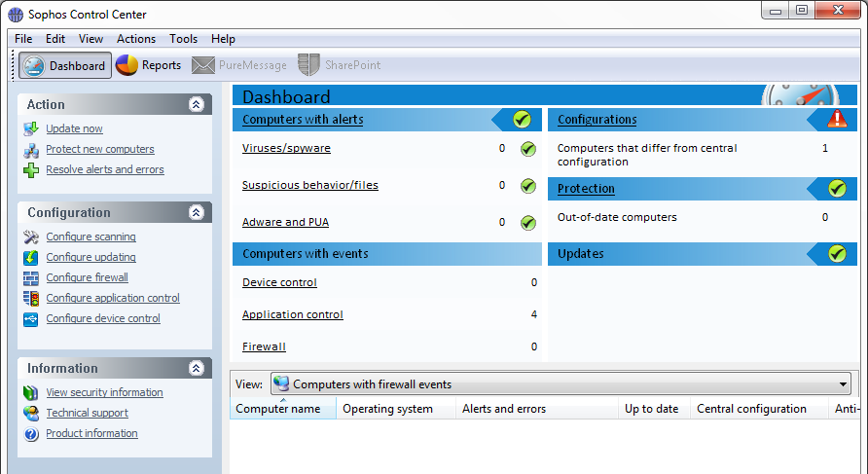Click the PureMessage envelope icon

tap(203, 65)
